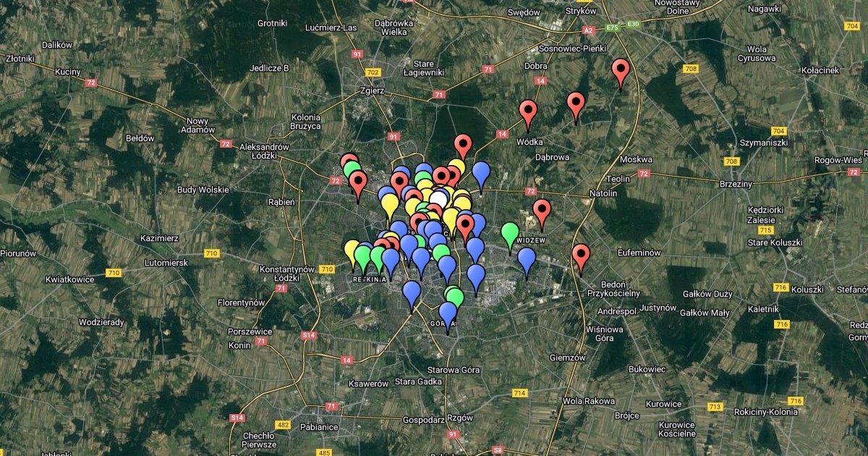Click the road 714 shield south of Starowa Góra

point(519,393)
